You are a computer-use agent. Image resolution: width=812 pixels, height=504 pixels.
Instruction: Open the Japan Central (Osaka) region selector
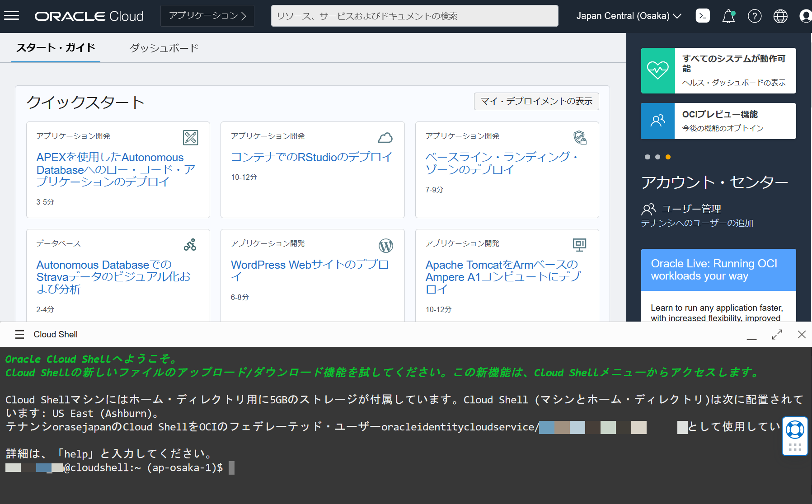(628, 16)
